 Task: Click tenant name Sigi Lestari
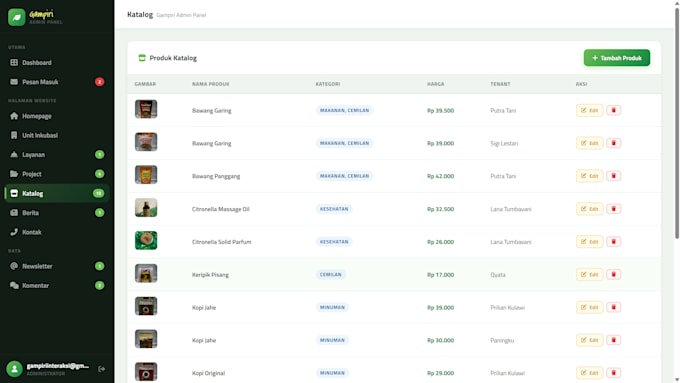coord(504,143)
